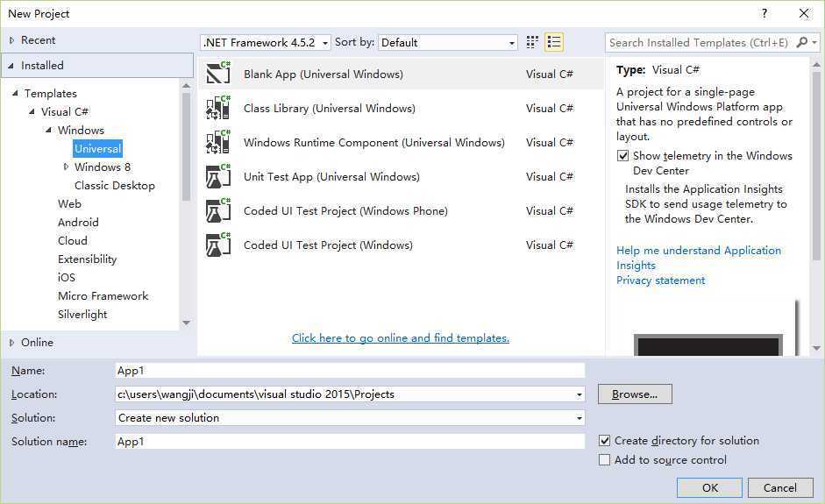This screenshot has width=825, height=504.
Task: Select the Windows Runtime Component template icon
Action: pos(217,141)
